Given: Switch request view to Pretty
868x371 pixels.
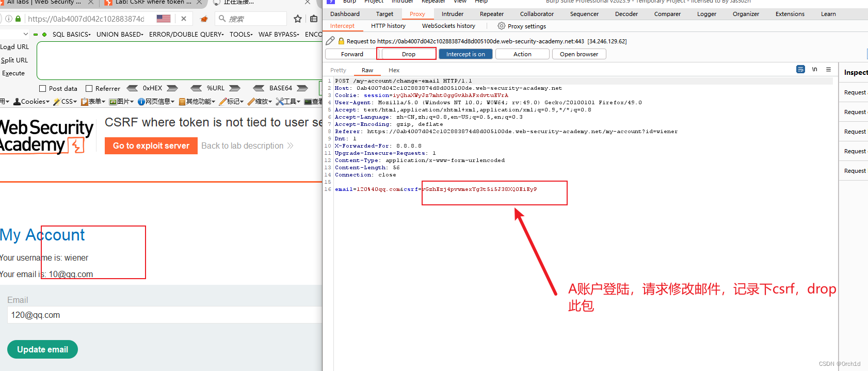Looking at the screenshot, I should (338, 70).
